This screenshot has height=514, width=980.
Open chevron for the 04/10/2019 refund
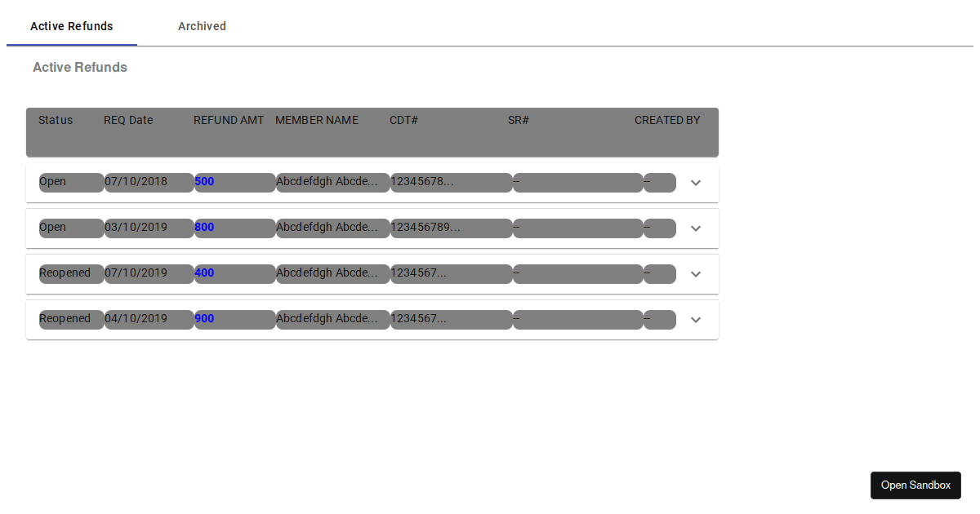click(x=696, y=320)
